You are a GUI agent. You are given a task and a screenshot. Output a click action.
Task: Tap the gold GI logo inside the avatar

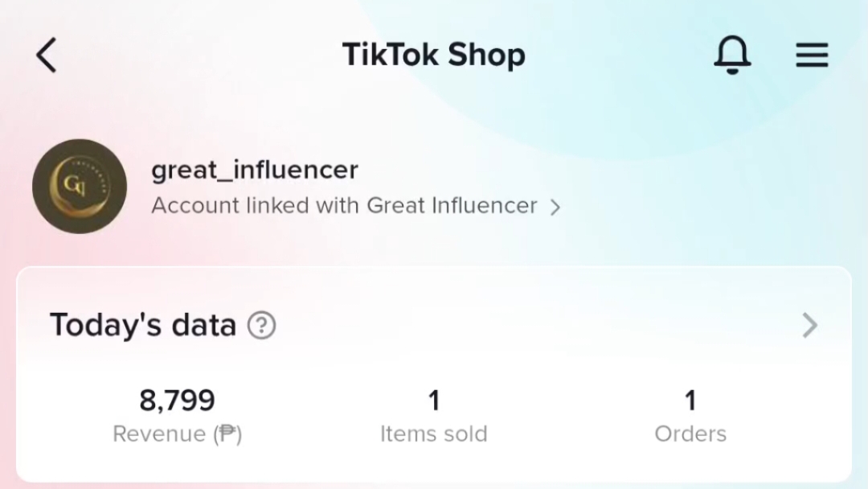click(79, 185)
